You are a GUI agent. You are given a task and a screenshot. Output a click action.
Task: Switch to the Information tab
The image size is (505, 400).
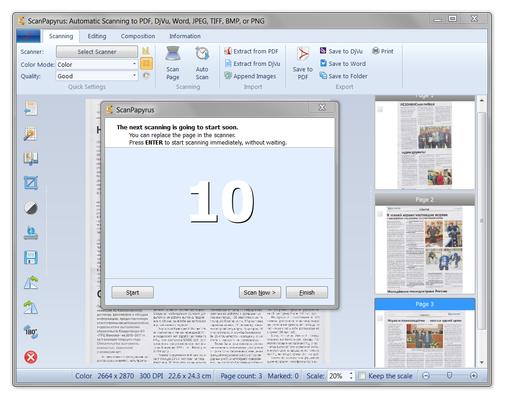(185, 36)
